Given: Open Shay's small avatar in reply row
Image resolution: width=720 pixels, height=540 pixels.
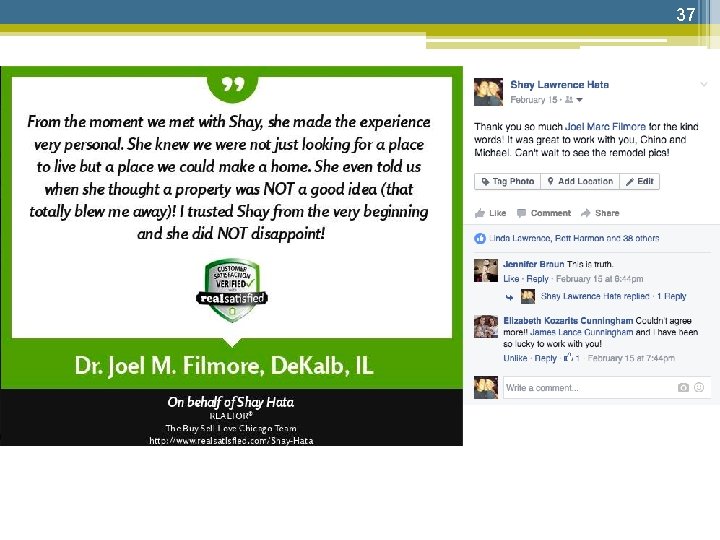Looking at the screenshot, I should [528, 296].
